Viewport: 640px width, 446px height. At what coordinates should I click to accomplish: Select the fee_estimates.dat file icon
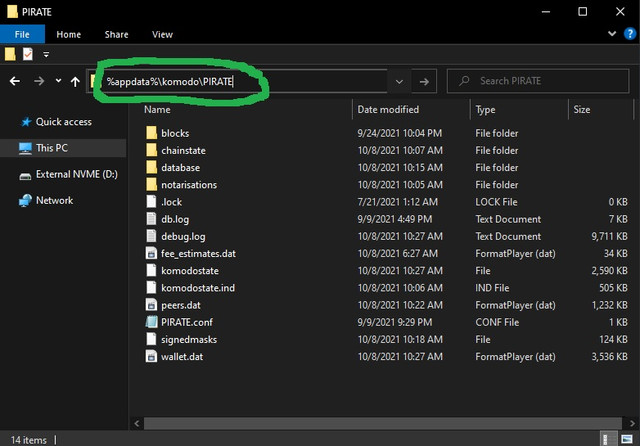151,253
